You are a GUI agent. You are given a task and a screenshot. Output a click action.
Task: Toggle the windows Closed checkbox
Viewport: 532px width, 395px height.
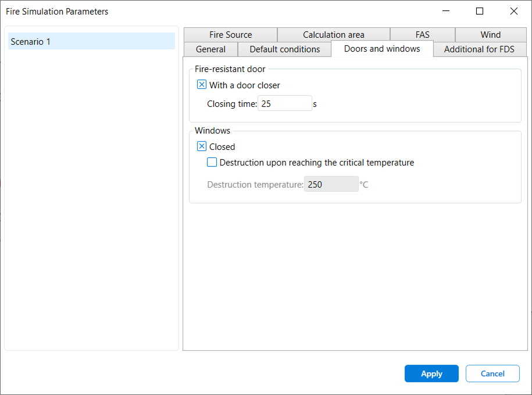(x=202, y=147)
